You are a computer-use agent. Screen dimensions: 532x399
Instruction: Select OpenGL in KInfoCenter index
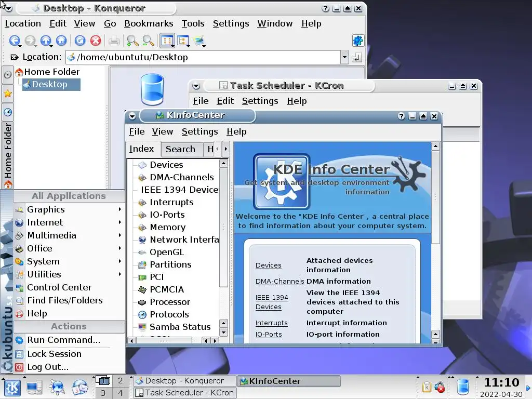coord(167,252)
